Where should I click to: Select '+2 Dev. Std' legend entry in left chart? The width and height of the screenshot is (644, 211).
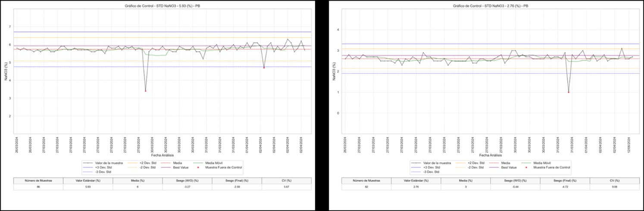142,163
